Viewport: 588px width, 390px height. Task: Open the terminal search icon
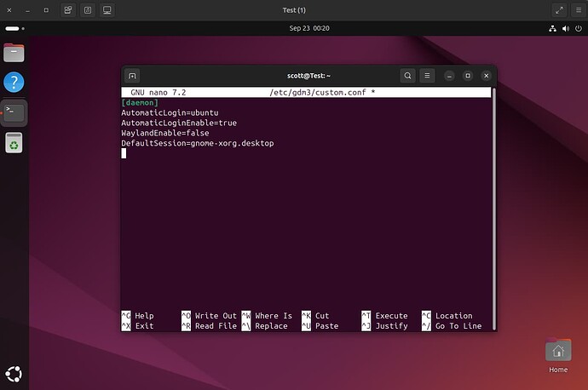point(407,76)
